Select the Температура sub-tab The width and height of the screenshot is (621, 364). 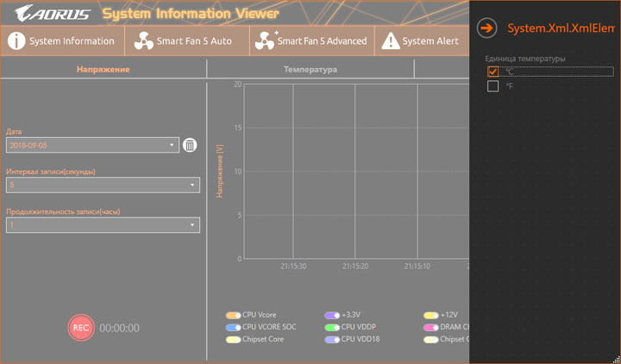tap(310, 69)
